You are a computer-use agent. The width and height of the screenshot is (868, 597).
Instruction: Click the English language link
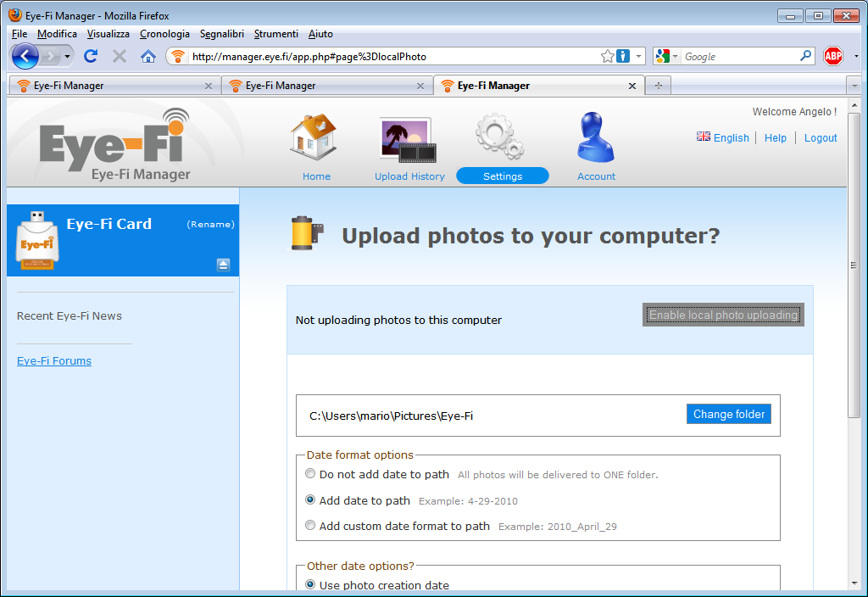(x=731, y=138)
